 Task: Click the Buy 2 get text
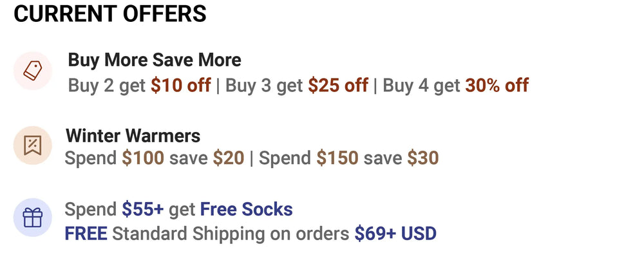coord(108,85)
